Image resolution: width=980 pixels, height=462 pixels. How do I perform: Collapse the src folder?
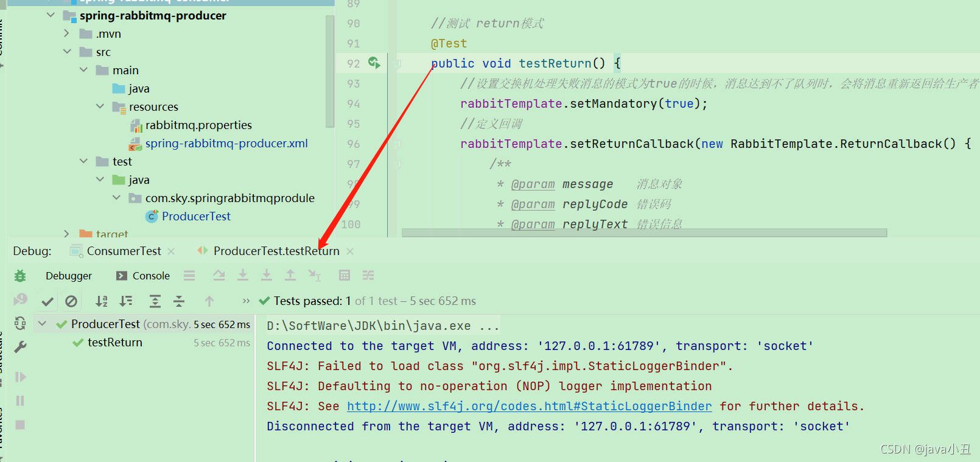[x=67, y=52]
